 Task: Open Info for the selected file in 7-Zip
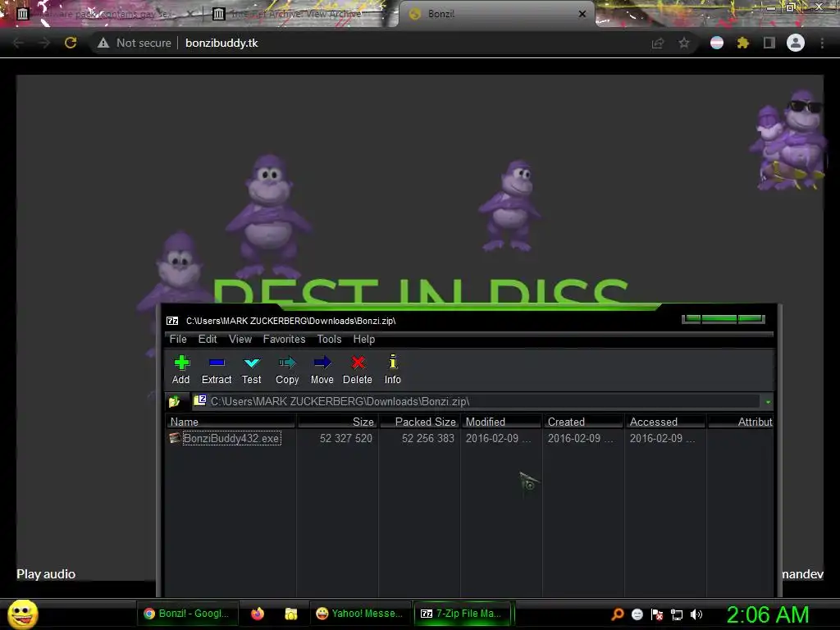click(393, 369)
